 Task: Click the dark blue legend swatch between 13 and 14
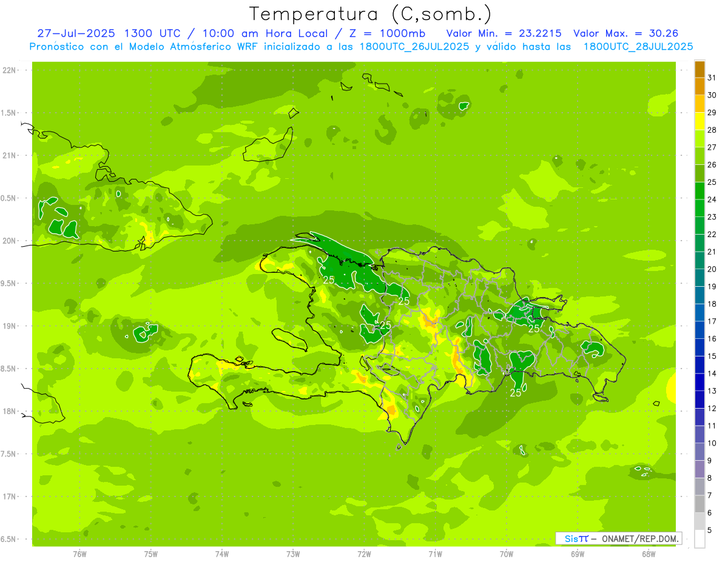pyautogui.click(x=699, y=383)
